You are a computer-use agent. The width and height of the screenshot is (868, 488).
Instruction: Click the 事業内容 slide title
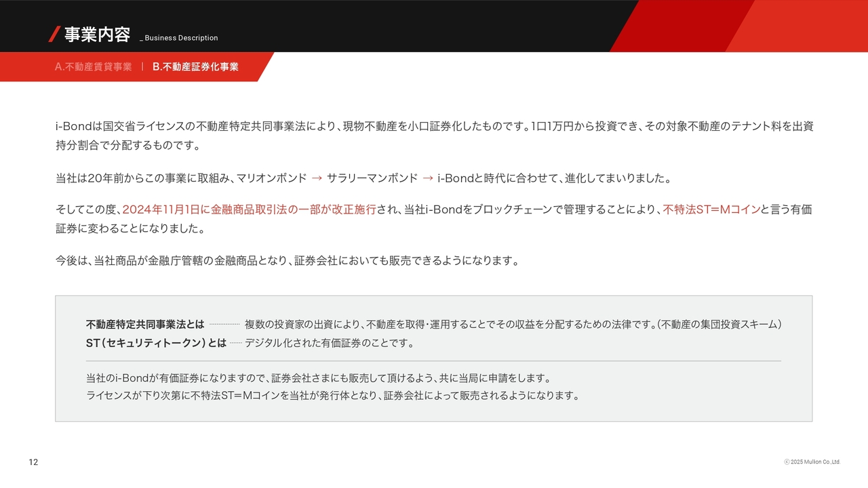[x=97, y=34]
